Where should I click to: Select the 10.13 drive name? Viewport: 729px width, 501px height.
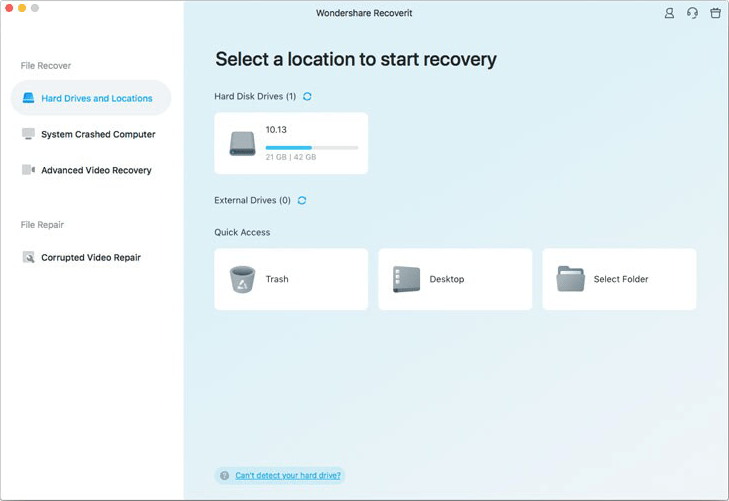(276, 130)
